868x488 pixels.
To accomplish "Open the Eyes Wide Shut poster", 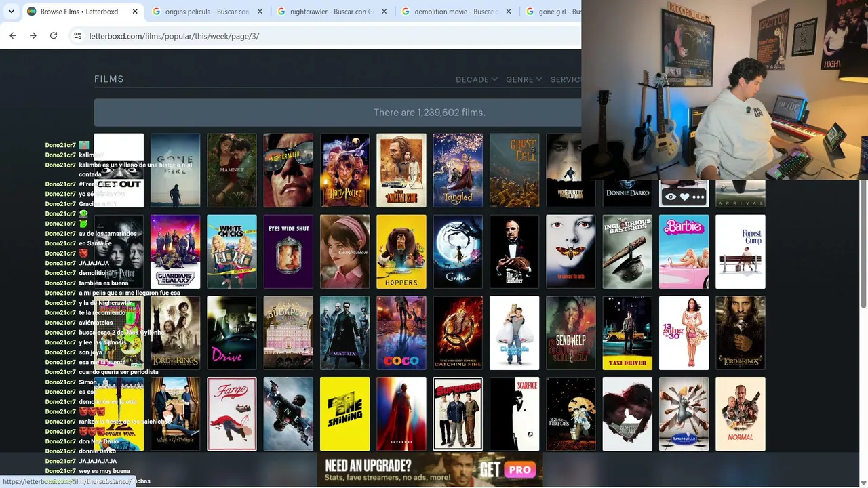I will coord(288,251).
